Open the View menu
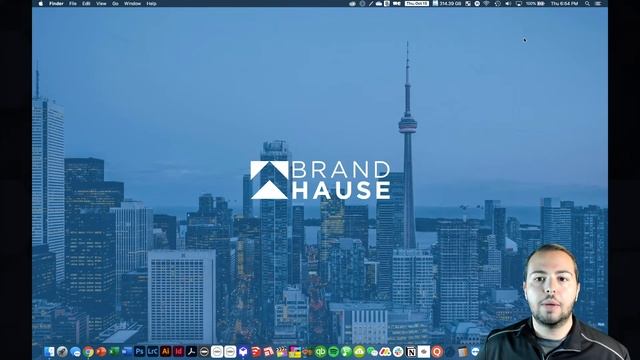Viewport: 640px width, 360px height. click(x=101, y=3)
